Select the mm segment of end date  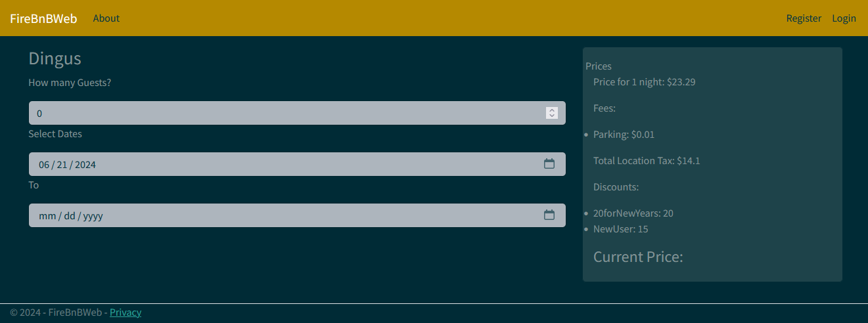(47, 216)
